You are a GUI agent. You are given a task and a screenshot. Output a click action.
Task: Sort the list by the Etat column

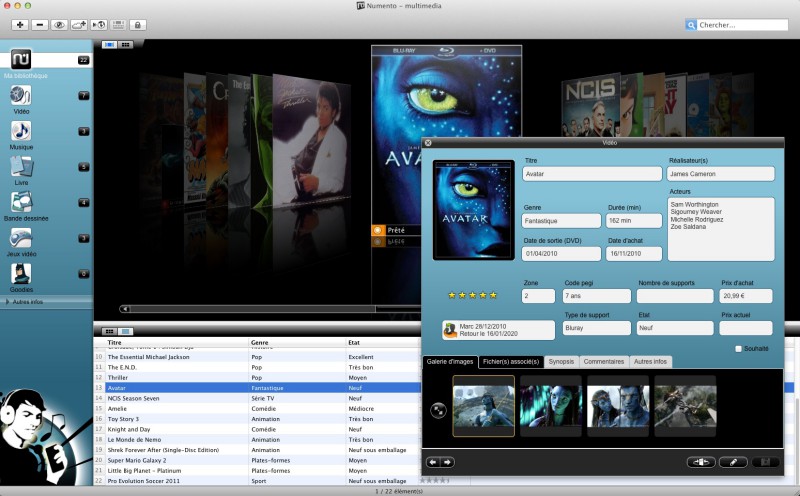tap(383, 342)
